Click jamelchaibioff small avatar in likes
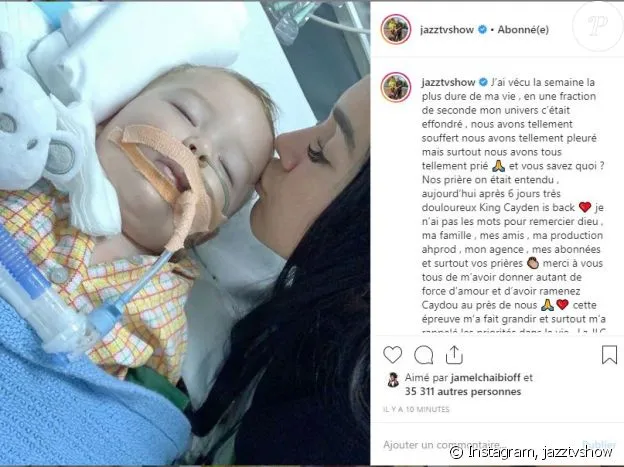The image size is (624, 467). (393, 380)
